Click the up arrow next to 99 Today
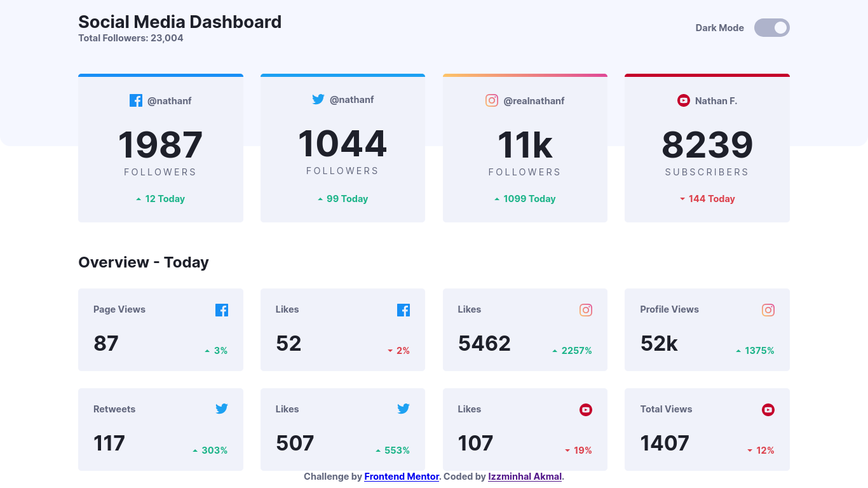 point(320,199)
